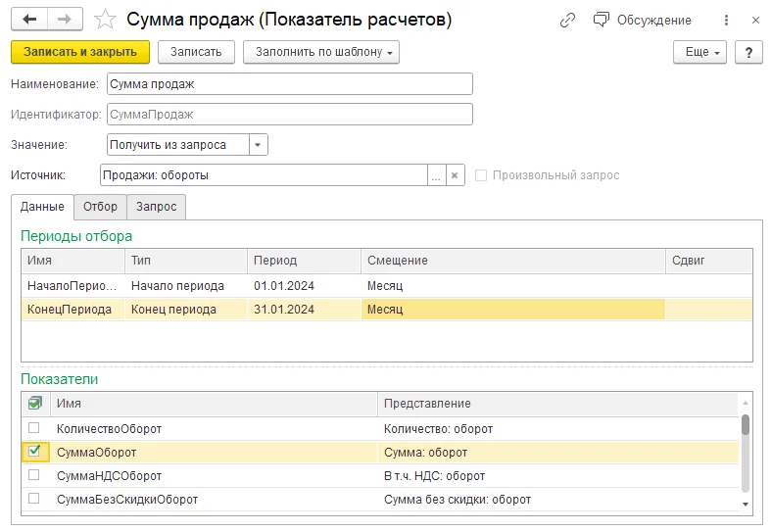The height and width of the screenshot is (532, 771).
Task: Open source selection with ellipsis button
Action: coord(436,175)
